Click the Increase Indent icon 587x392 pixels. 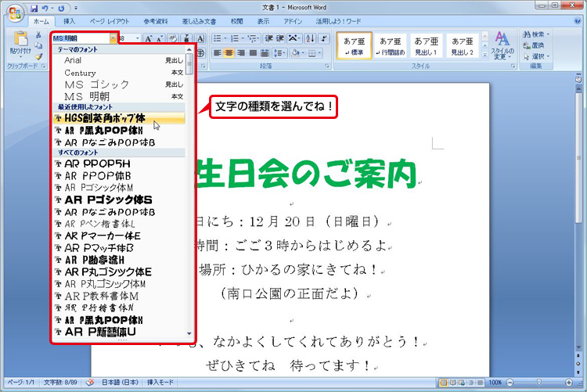coord(280,38)
